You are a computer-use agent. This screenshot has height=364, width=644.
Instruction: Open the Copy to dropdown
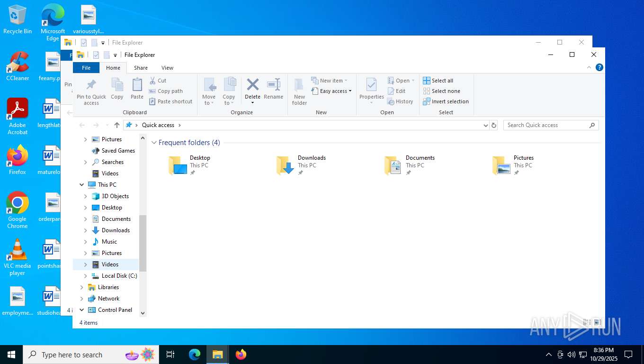point(229,92)
